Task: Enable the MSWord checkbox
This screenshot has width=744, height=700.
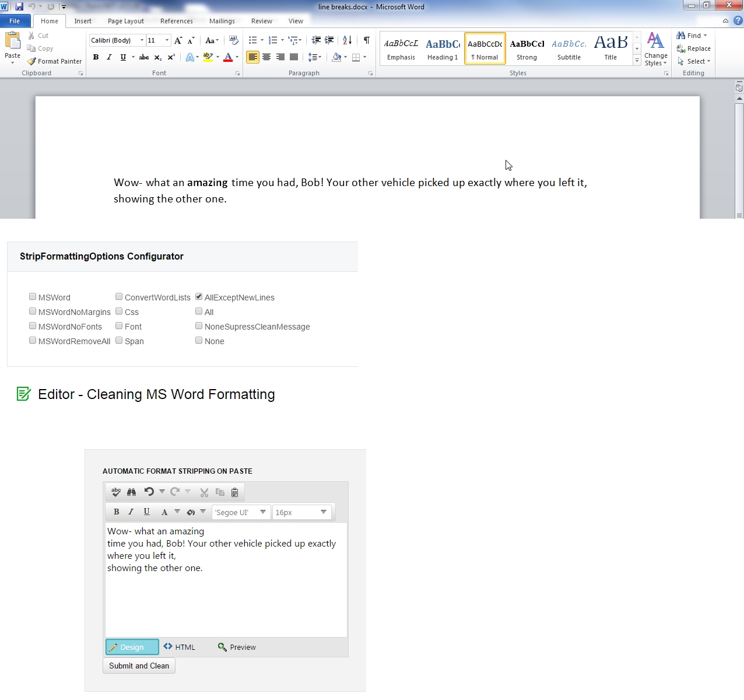Action: pos(33,297)
